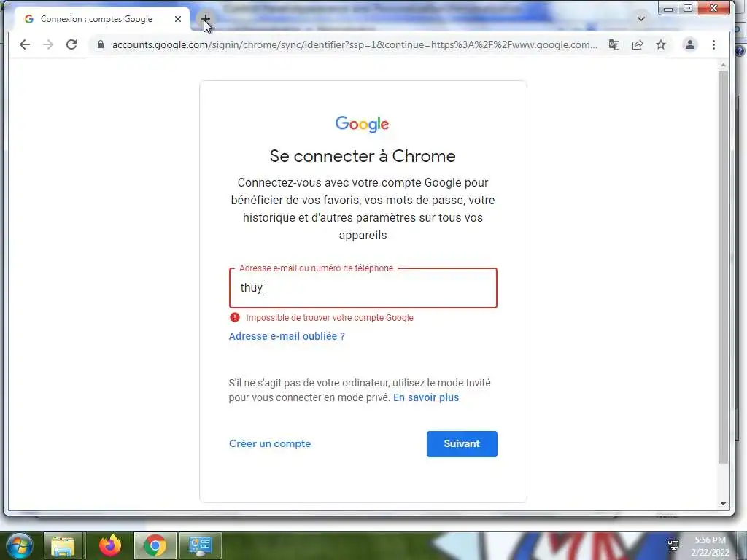747x560 pixels.
Task: Bookmark this page with the star icon
Action: [661, 44]
